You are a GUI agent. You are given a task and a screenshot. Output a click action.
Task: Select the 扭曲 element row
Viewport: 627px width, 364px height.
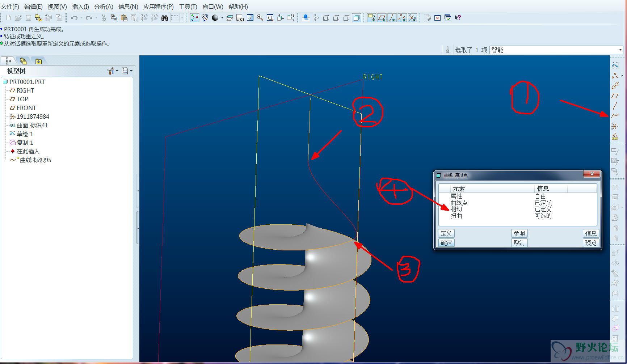(x=518, y=216)
